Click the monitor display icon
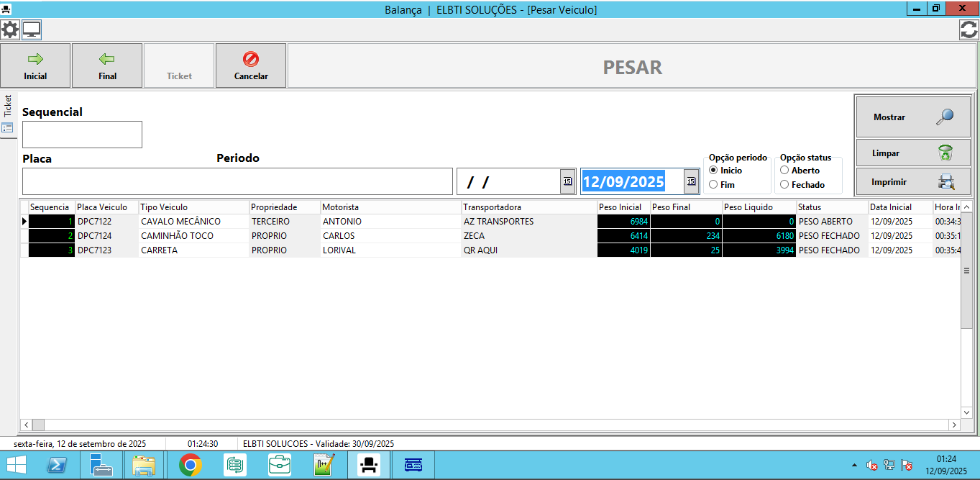The height and width of the screenshot is (480, 980). (x=32, y=30)
